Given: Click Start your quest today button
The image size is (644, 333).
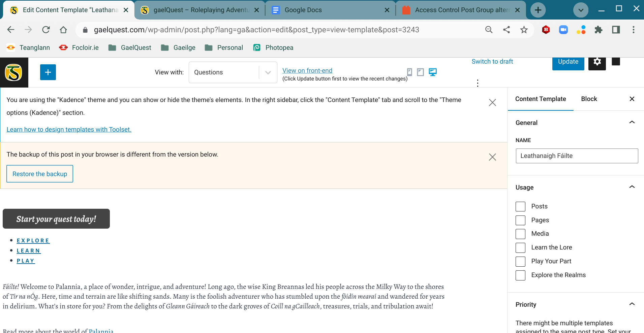Looking at the screenshot, I should [x=56, y=219].
